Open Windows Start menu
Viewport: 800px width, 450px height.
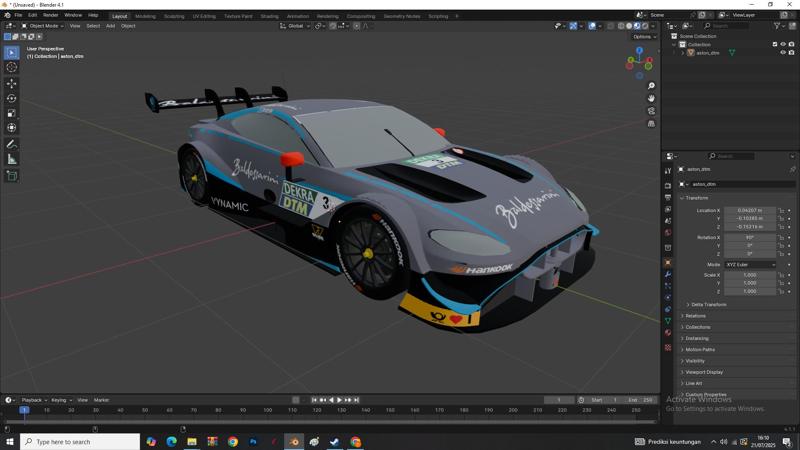pos(9,442)
